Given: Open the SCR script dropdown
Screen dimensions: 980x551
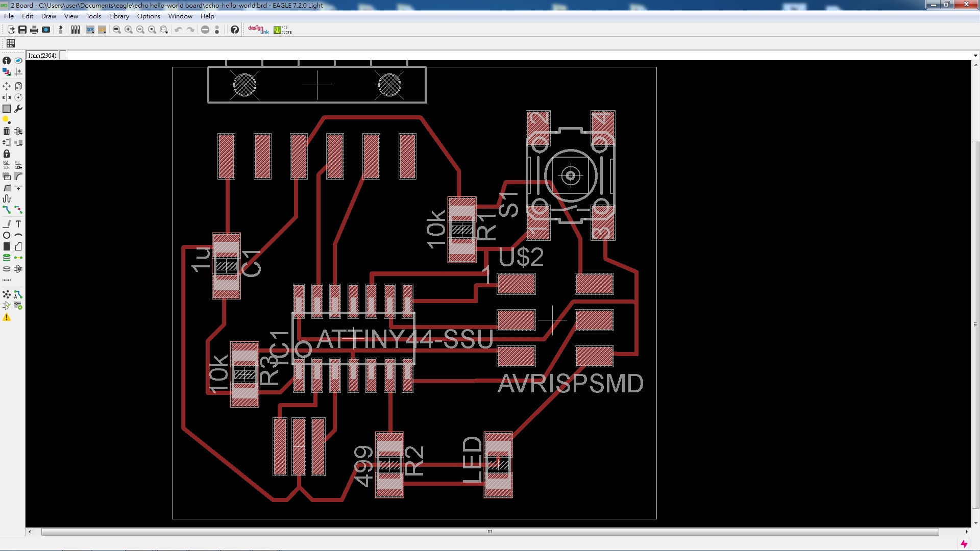Looking at the screenshot, I should (90, 30).
